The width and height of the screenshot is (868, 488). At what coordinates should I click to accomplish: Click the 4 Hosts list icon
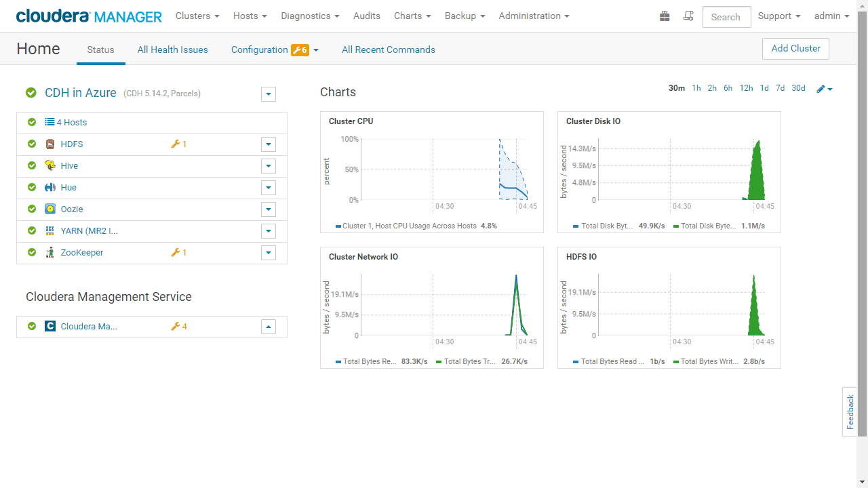[50, 122]
